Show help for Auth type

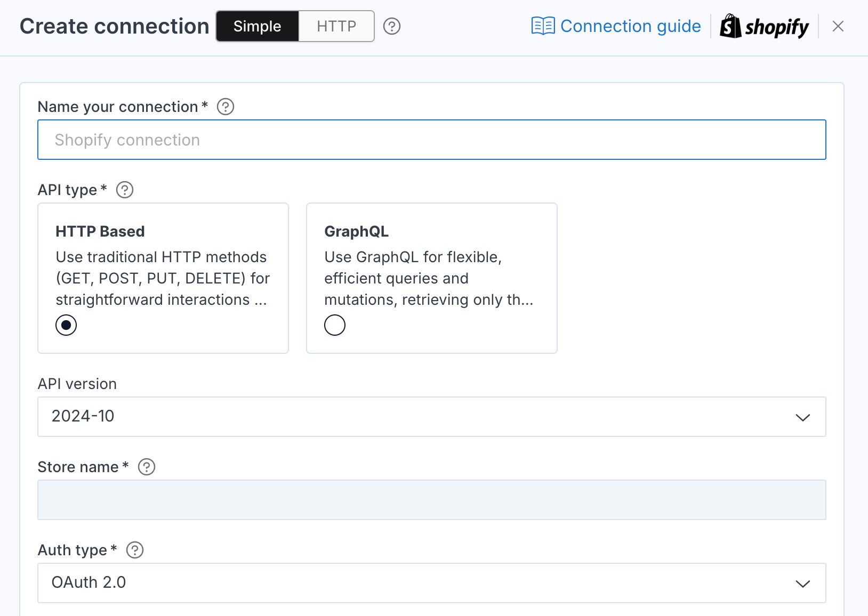pos(135,550)
